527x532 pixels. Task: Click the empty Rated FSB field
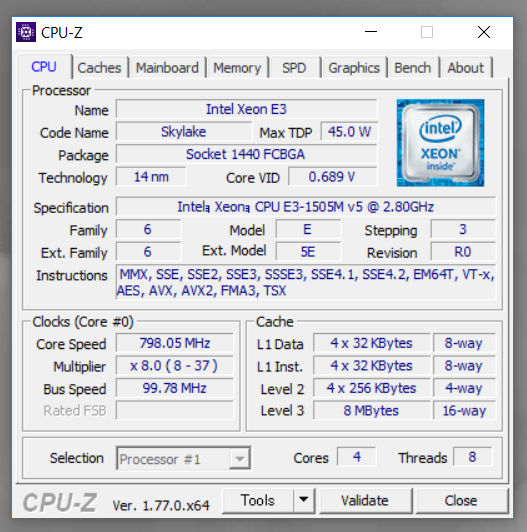point(175,411)
